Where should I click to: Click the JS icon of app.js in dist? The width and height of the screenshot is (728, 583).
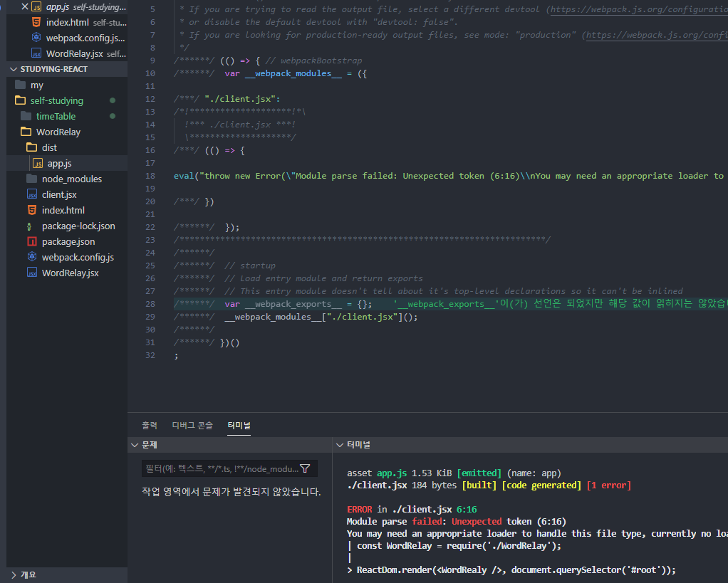[38, 163]
